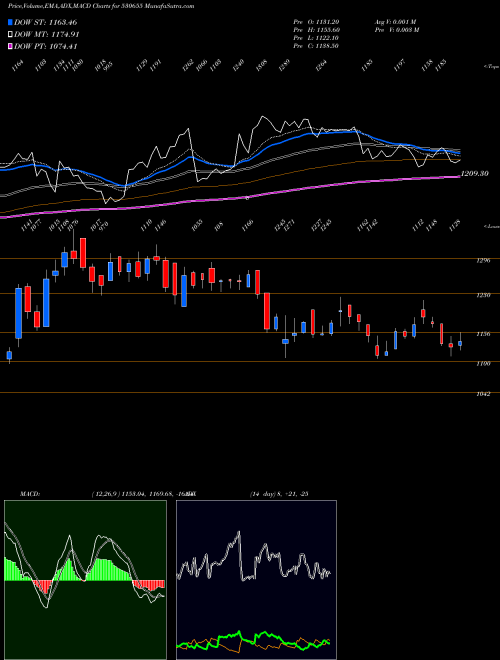Viewport: 500px width, 660px height.
Task: Click the 'DOW PT: 1074.41' legend text
Action: [45, 46]
